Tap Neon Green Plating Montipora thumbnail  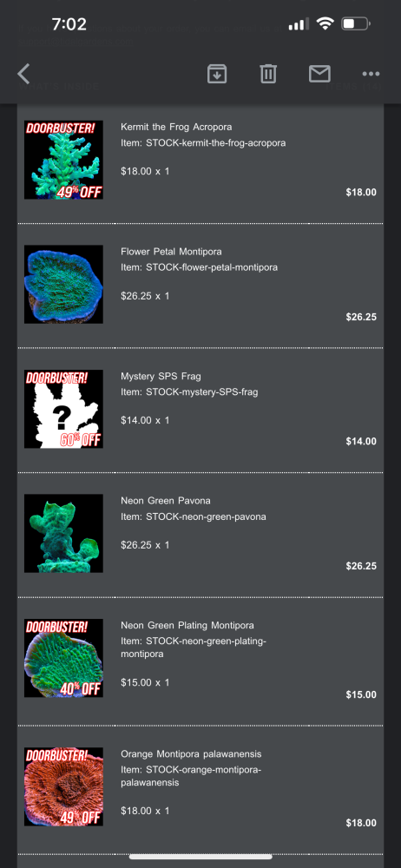point(63,658)
